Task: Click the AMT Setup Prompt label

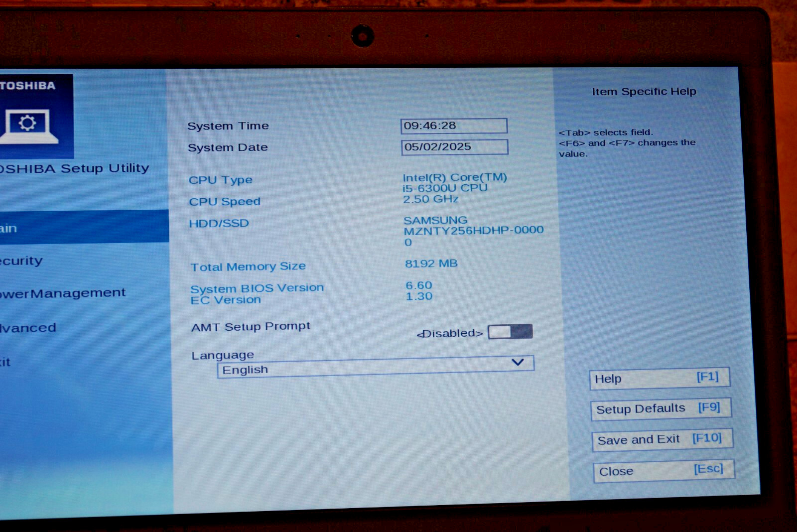Action: click(251, 327)
